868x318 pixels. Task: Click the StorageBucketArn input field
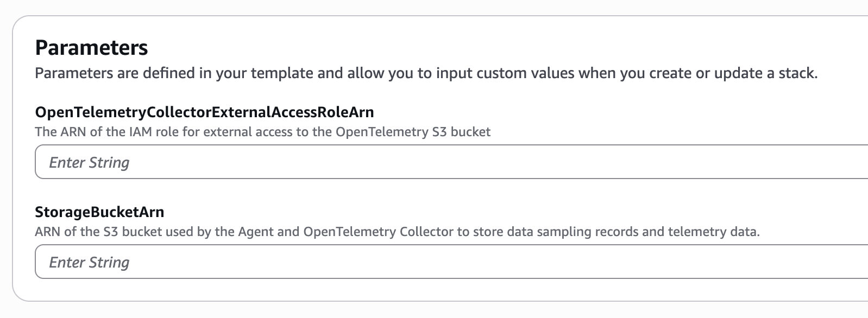click(451, 262)
